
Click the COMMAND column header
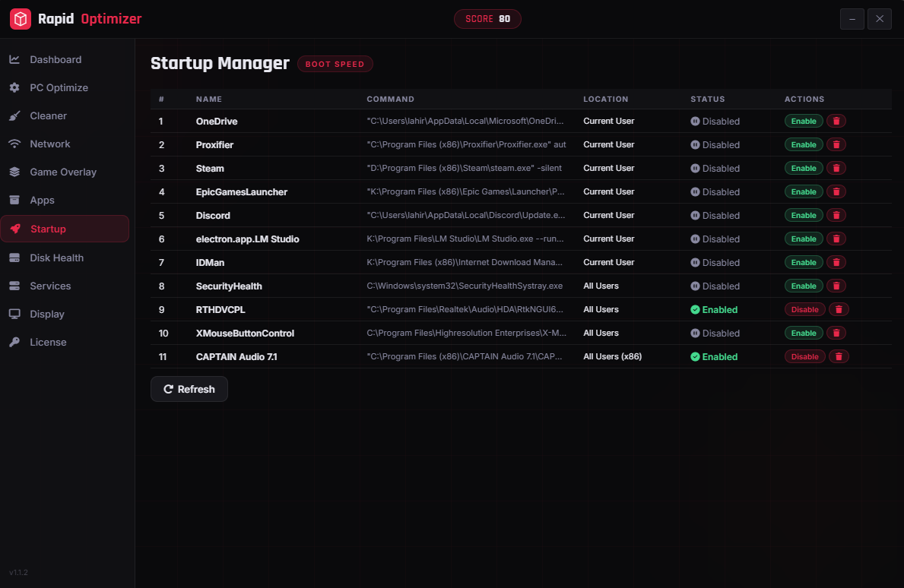[x=390, y=99]
